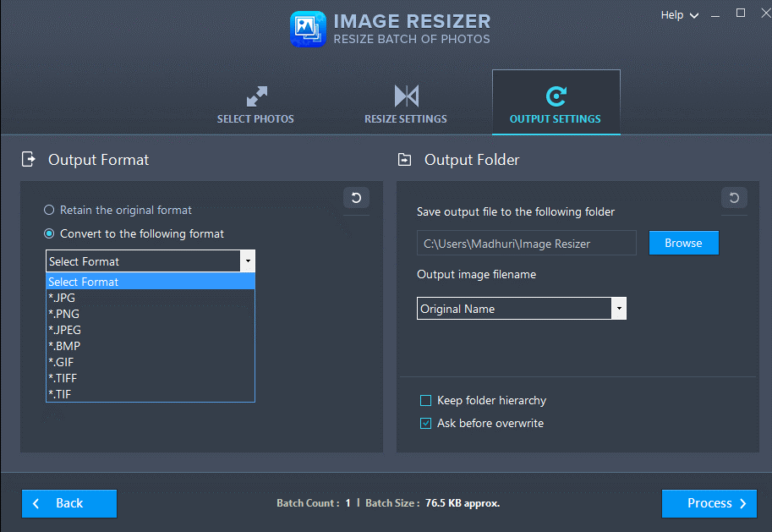Viewport: 772px width, 532px height.
Task: Click the Image Resizer logo icon
Action: (308, 29)
